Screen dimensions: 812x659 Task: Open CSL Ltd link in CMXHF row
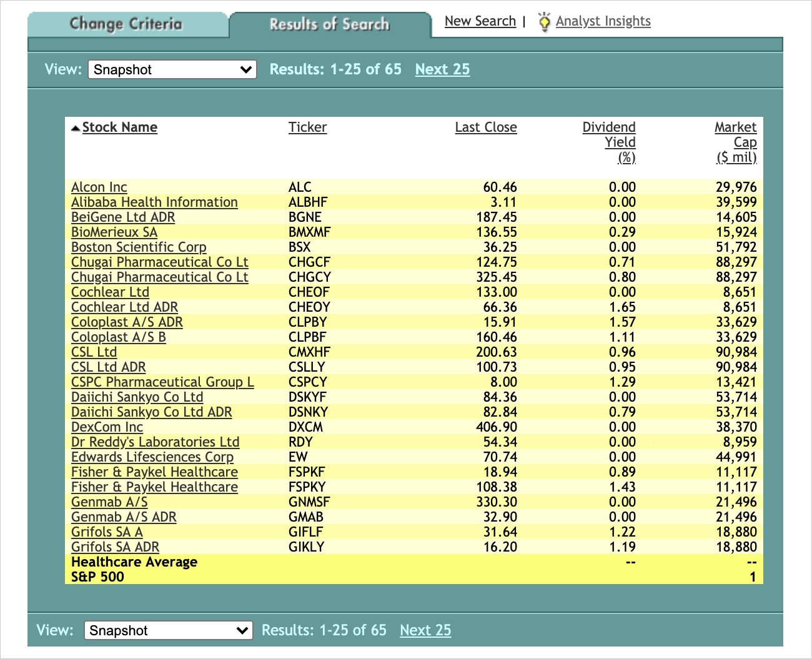coord(94,352)
